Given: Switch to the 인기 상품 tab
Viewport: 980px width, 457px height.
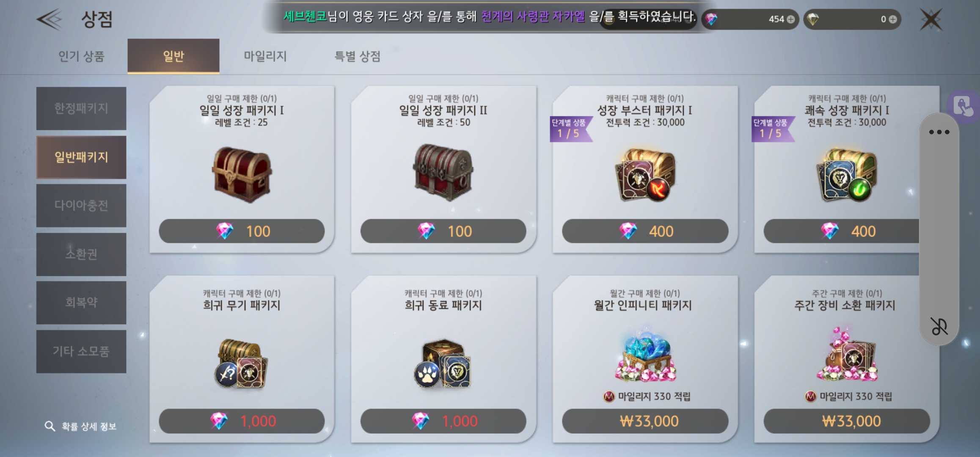Looking at the screenshot, I should click(81, 56).
